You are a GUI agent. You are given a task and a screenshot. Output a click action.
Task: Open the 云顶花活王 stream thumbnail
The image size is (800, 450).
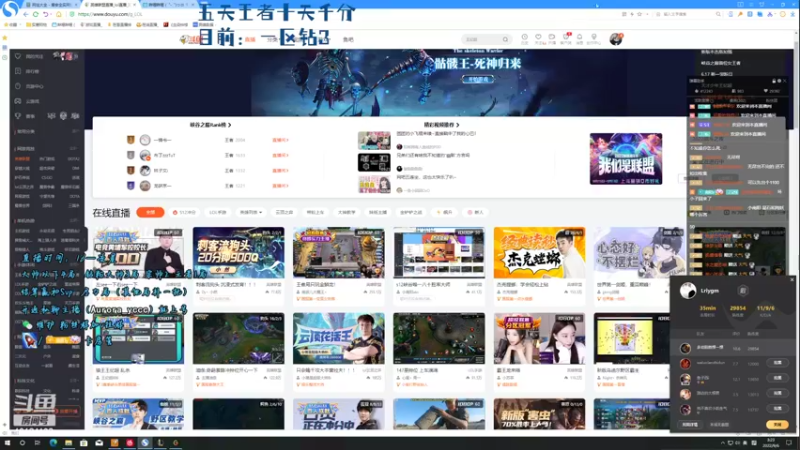(339, 338)
